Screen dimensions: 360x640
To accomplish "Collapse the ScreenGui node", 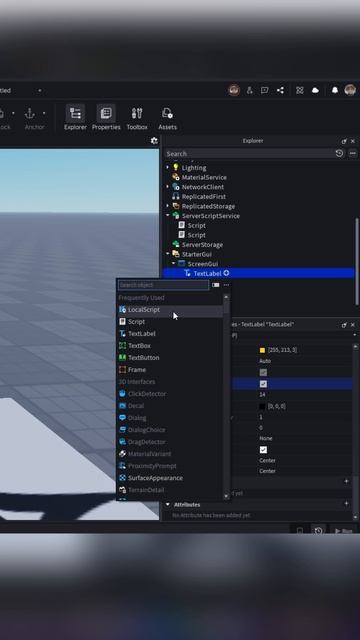I will (173, 263).
